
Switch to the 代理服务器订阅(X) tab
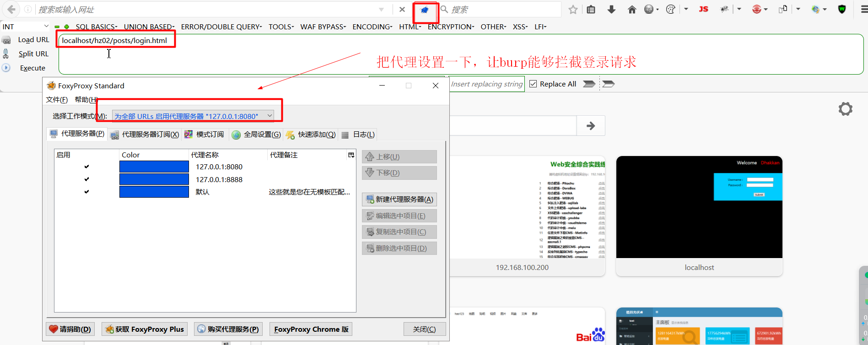tap(145, 134)
